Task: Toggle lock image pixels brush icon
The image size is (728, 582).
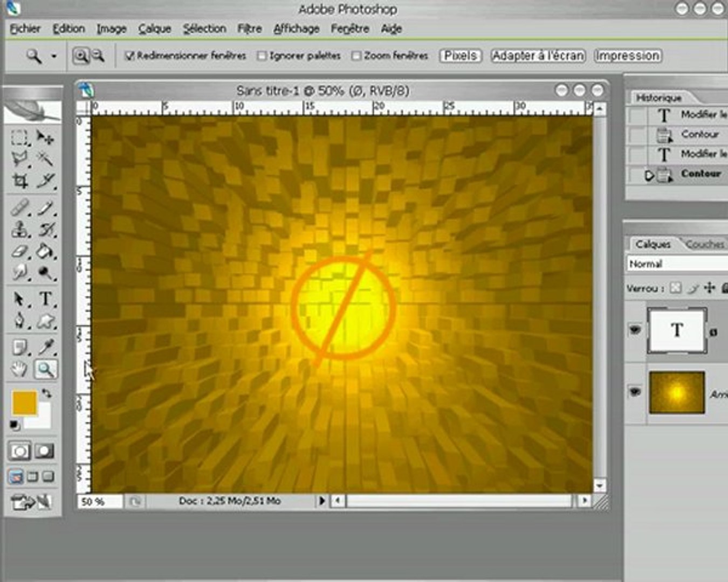Action: coord(693,288)
